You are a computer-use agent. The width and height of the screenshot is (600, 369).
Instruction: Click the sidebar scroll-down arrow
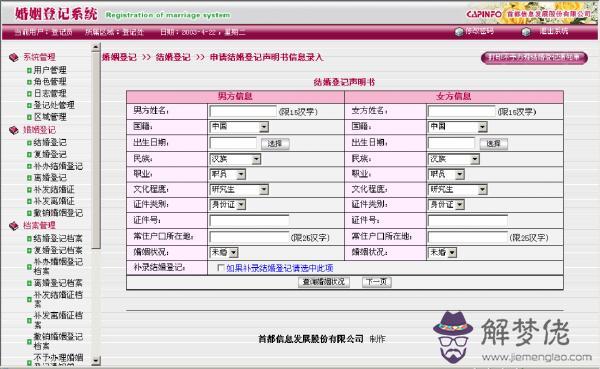tap(96, 361)
